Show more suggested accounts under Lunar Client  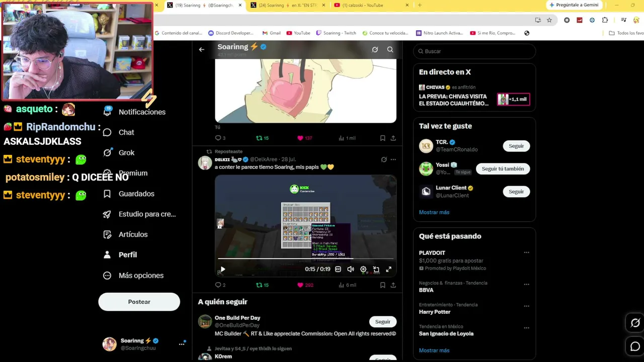click(x=434, y=212)
